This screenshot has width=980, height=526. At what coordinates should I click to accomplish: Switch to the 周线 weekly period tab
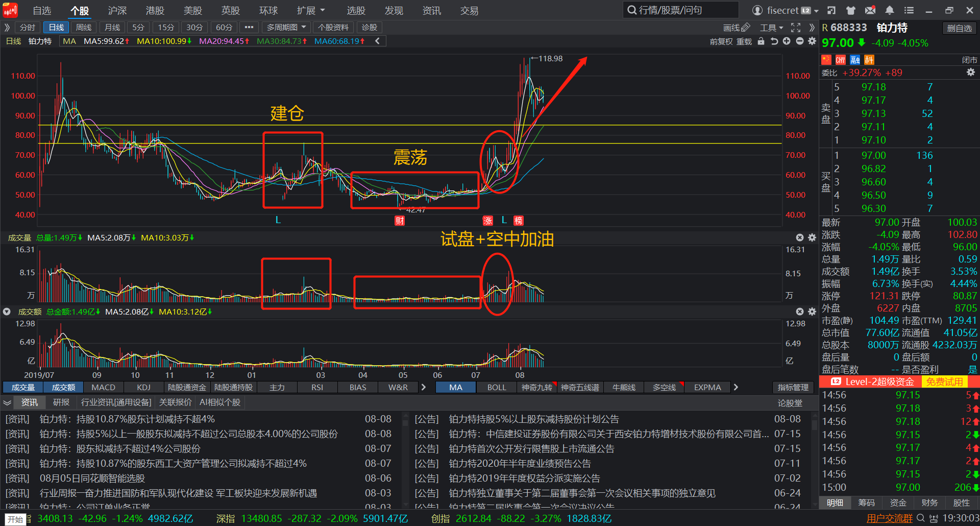[x=84, y=28]
